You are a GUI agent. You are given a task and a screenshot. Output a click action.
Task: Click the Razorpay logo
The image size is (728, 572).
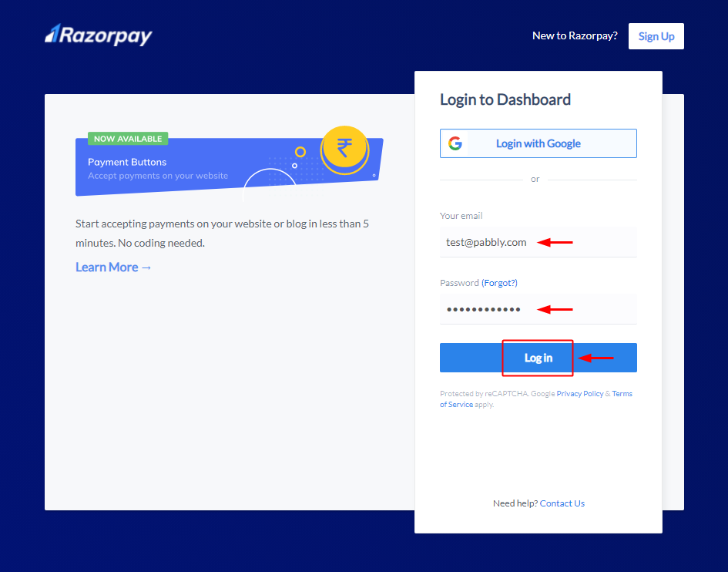click(99, 35)
